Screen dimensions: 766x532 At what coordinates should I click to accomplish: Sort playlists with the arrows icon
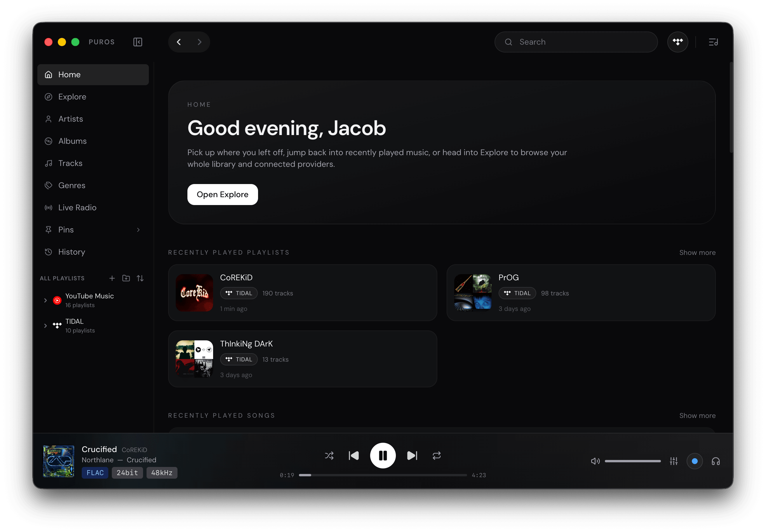coord(140,278)
